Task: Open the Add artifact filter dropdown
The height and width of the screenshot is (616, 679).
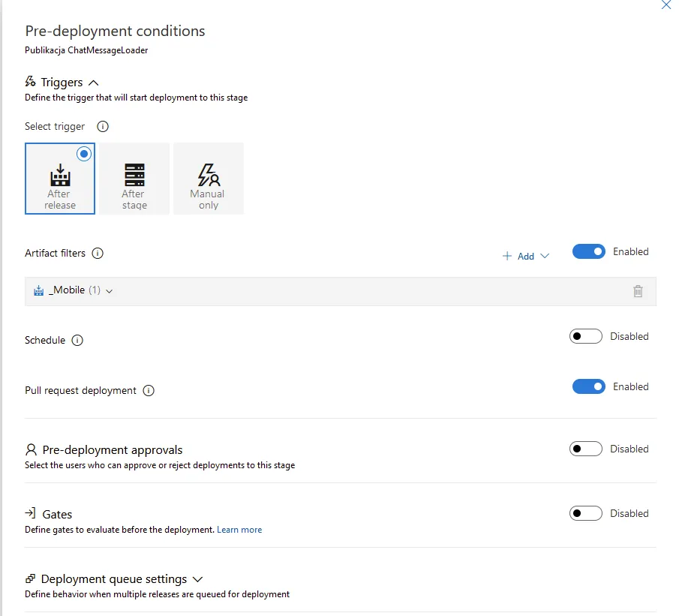Action: pyautogui.click(x=526, y=257)
